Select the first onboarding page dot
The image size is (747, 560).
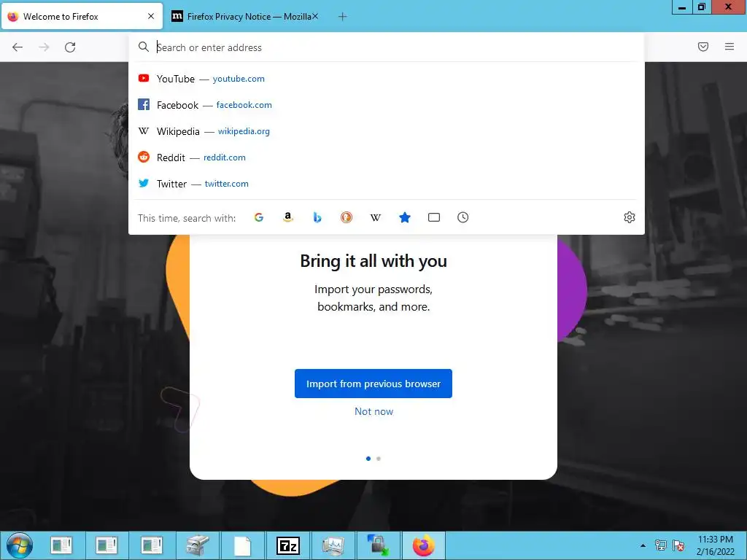click(368, 459)
